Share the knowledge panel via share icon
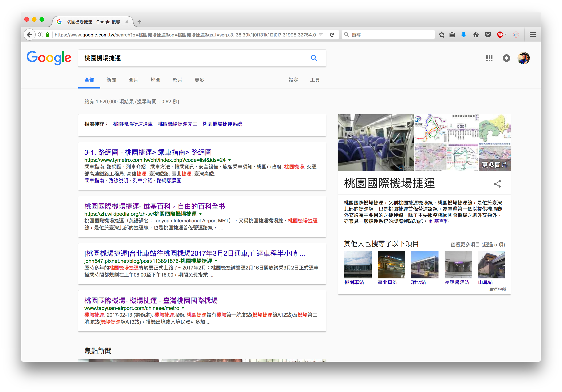The height and width of the screenshot is (392, 562). point(497,184)
